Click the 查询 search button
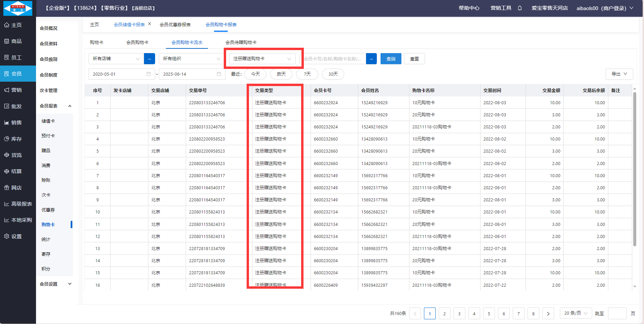This screenshot has height=324, width=644. pos(391,59)
